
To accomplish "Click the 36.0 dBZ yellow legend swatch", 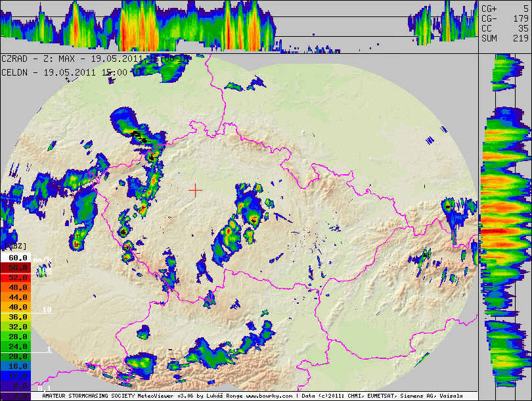I will (16, 317).
